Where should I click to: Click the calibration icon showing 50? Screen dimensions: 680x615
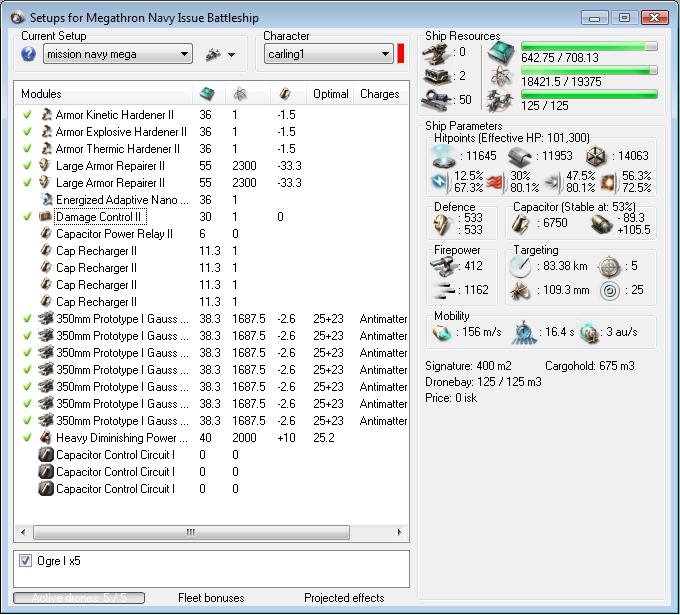pos(436,100)
